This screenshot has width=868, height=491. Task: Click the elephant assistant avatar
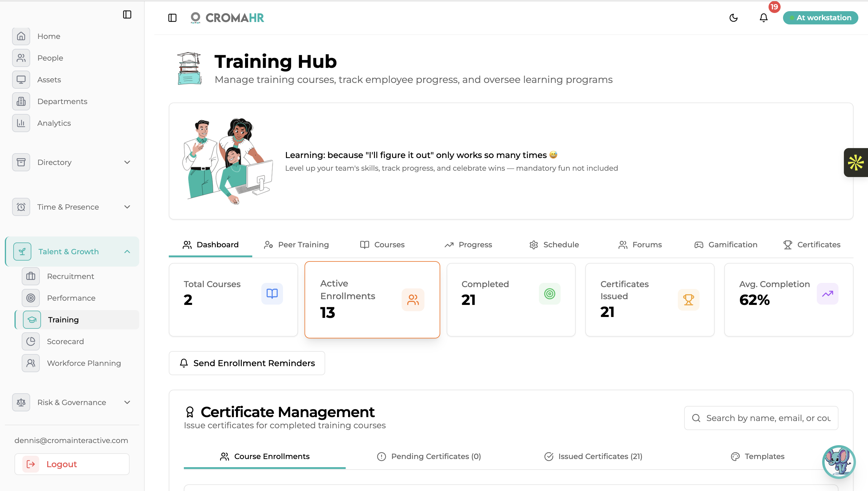point(838,462)
